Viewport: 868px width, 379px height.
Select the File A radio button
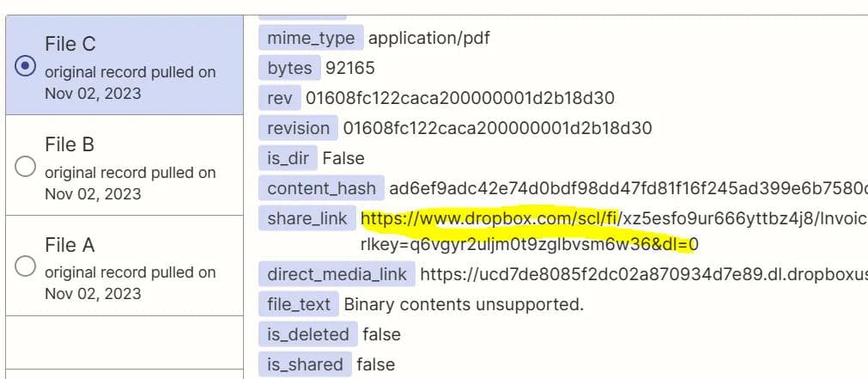click(27, 266)
